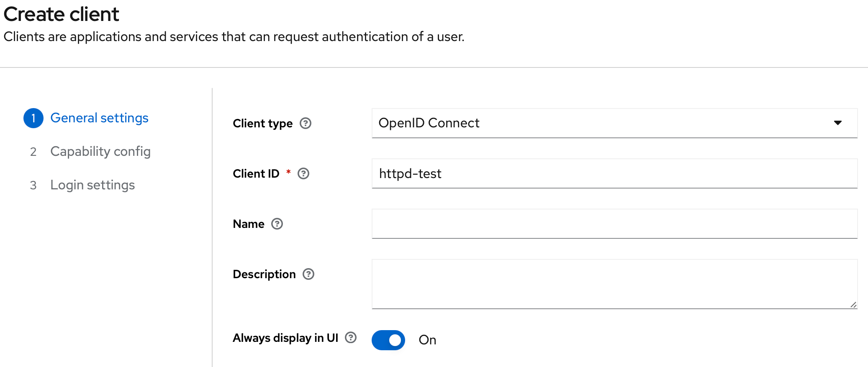Click into the Client ID field httpd-test

click(x=614, y=173)
